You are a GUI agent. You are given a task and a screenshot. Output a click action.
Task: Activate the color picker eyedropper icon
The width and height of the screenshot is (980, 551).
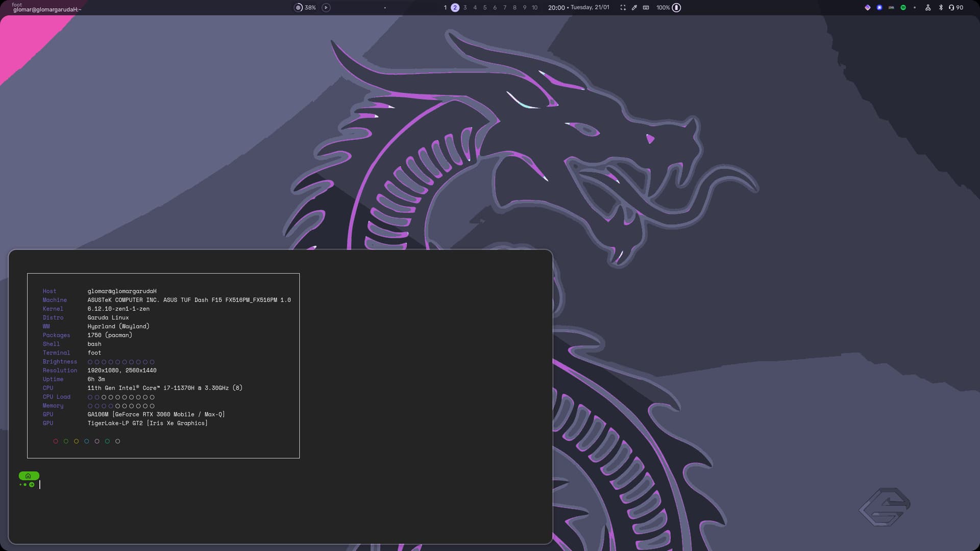pyautogui.click(x=634, y=8)
